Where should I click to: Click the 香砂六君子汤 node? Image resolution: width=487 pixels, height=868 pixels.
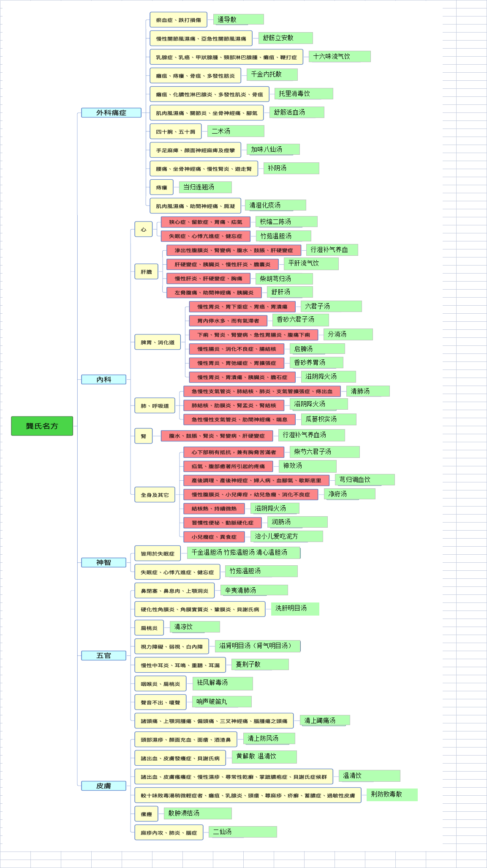tap(301, 320)
